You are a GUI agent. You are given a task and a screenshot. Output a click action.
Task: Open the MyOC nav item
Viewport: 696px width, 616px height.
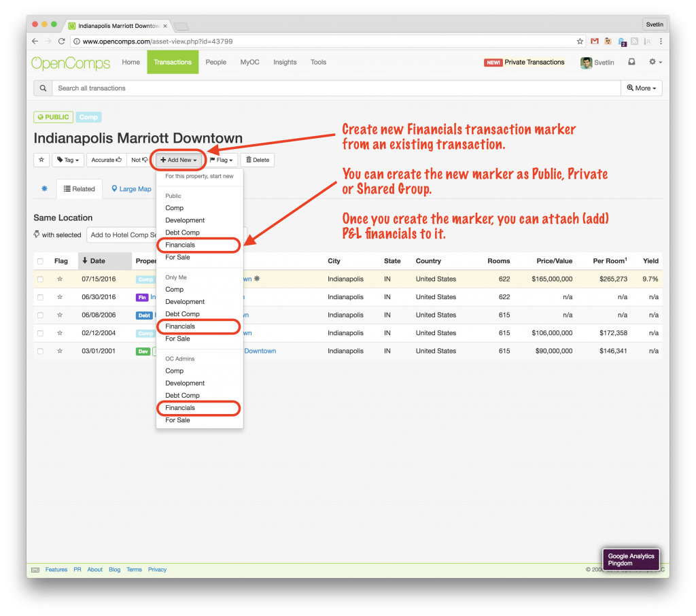249,62
